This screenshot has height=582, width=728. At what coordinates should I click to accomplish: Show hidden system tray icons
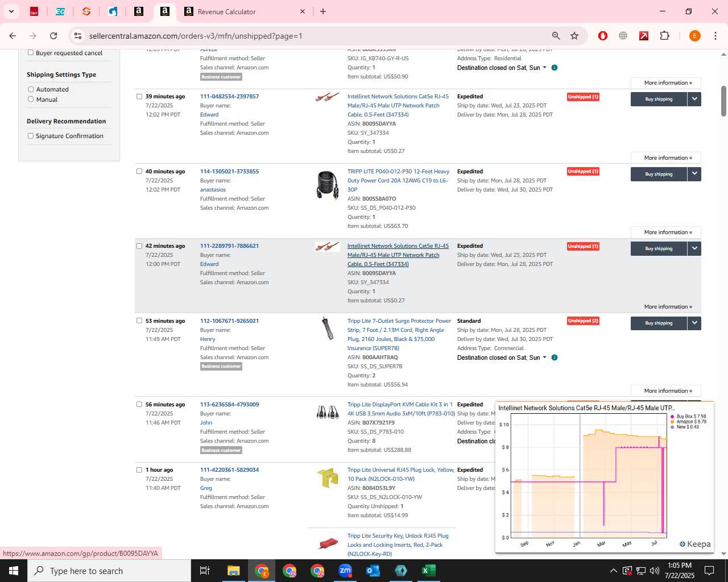coord(613,571)
